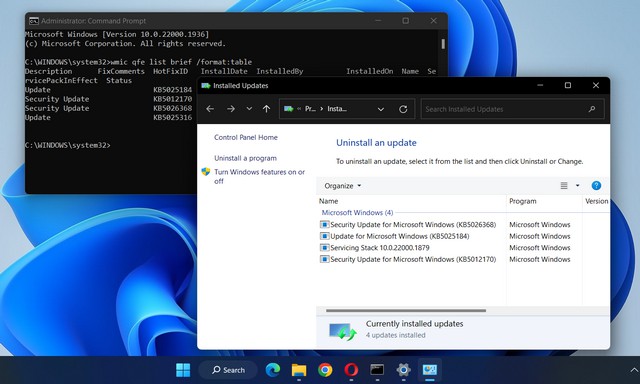Go back in Installed Updates window
This screenshot has width=640, height=384.
[x=210, y=109]
